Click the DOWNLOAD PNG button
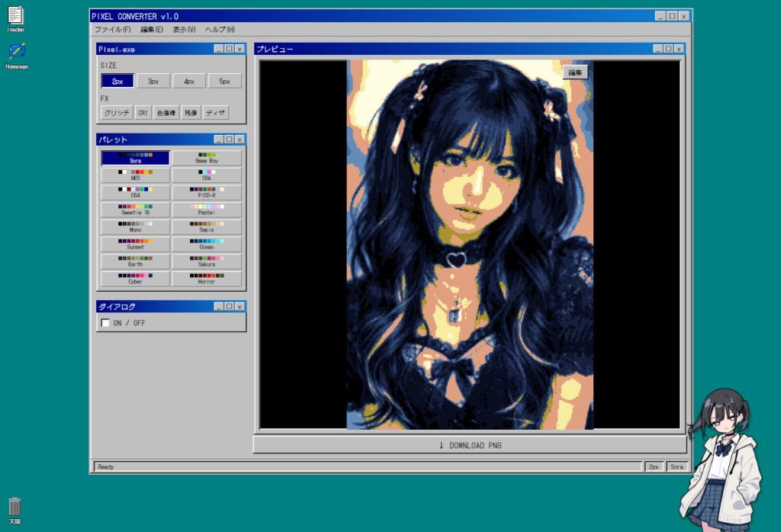781x532 pixels. (470, 445)
